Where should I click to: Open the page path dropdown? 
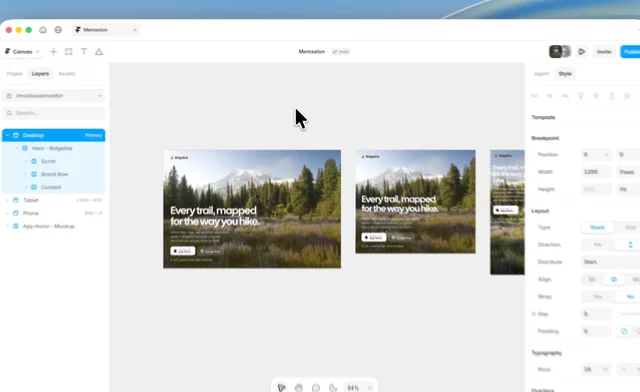53,96
